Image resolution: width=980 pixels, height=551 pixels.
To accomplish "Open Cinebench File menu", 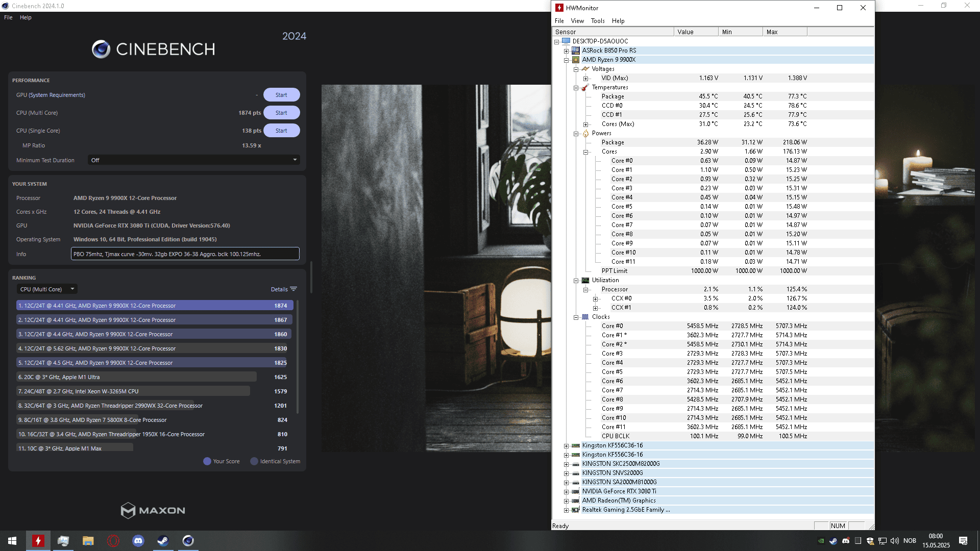I will click(x=8, y=17).
